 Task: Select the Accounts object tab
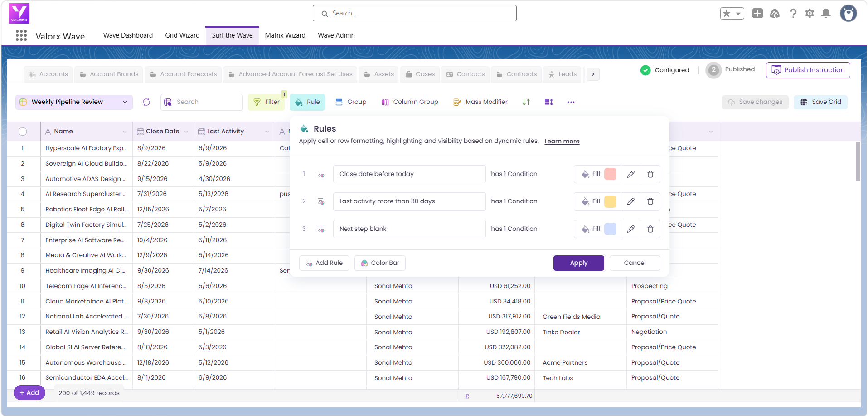tap(48, 74)
